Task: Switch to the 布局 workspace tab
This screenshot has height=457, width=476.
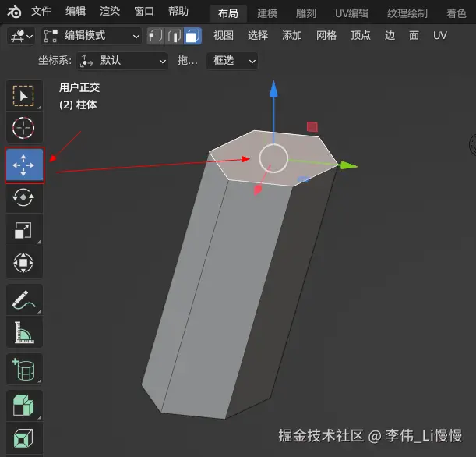Action: coord(228,13)
